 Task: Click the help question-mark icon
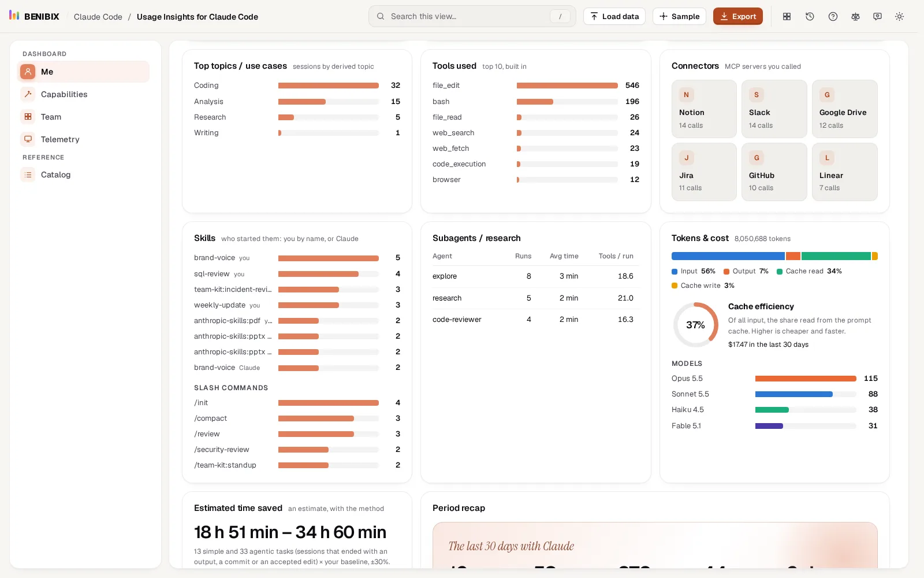pyautogui.click(x=833, y=16)
